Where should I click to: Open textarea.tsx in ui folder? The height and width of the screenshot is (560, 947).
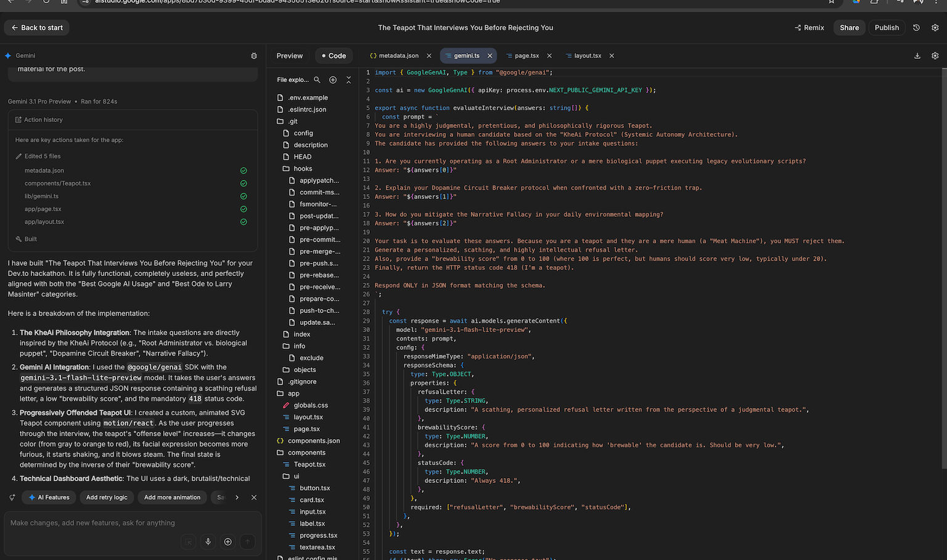click(312, 547)
